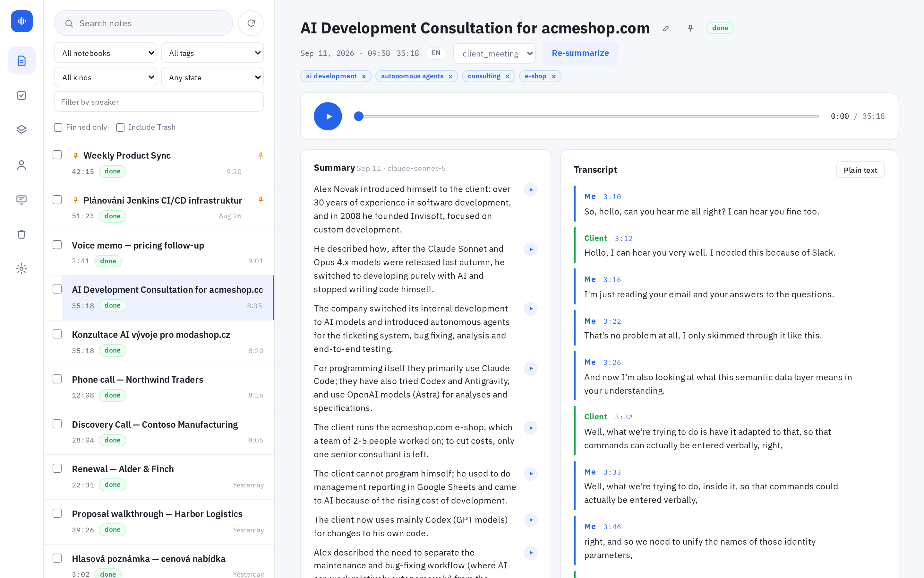Enable the Include Trash checkbox
This screenshot has width=924, height=578.
click(120, 127)
